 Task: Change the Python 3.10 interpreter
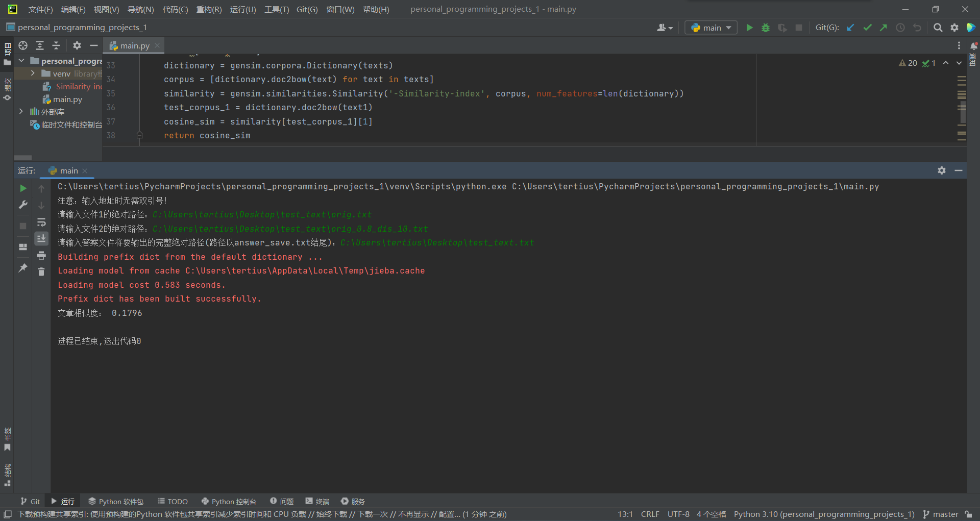824,514
